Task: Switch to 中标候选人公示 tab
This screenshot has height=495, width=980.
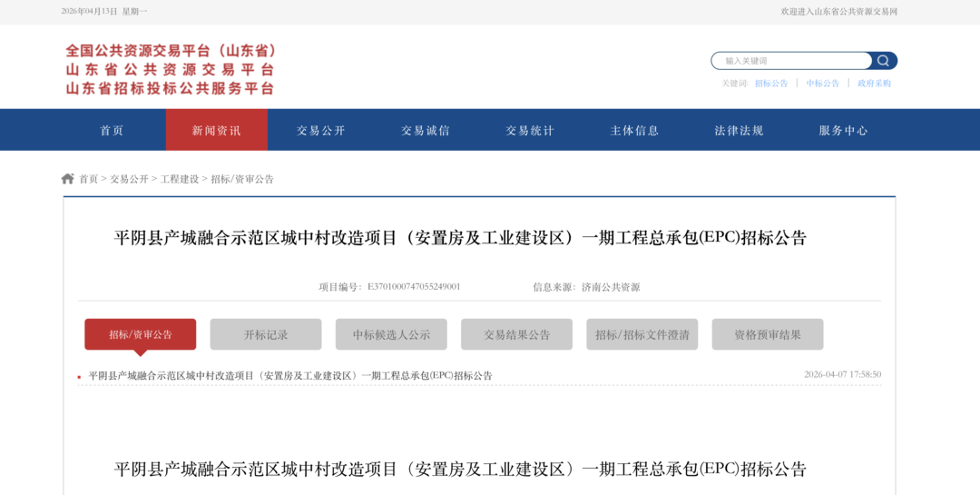Action: click(x=391, y=334)
